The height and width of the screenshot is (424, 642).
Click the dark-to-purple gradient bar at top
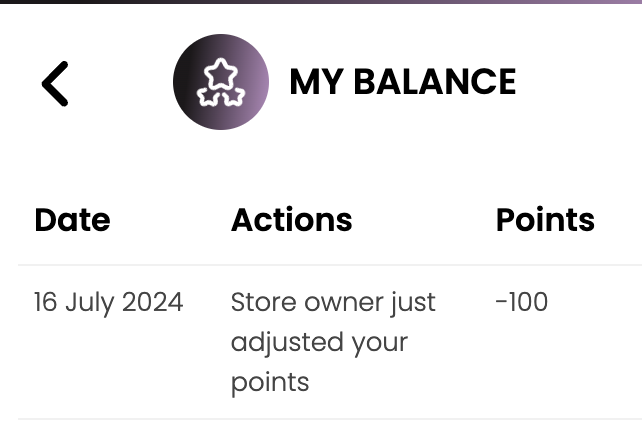(x=321, y=2)
